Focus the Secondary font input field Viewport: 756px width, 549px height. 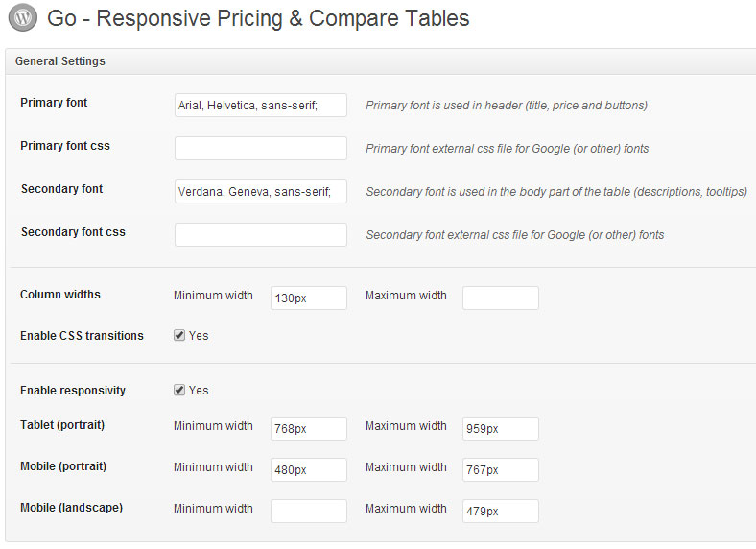pos(261,192)
